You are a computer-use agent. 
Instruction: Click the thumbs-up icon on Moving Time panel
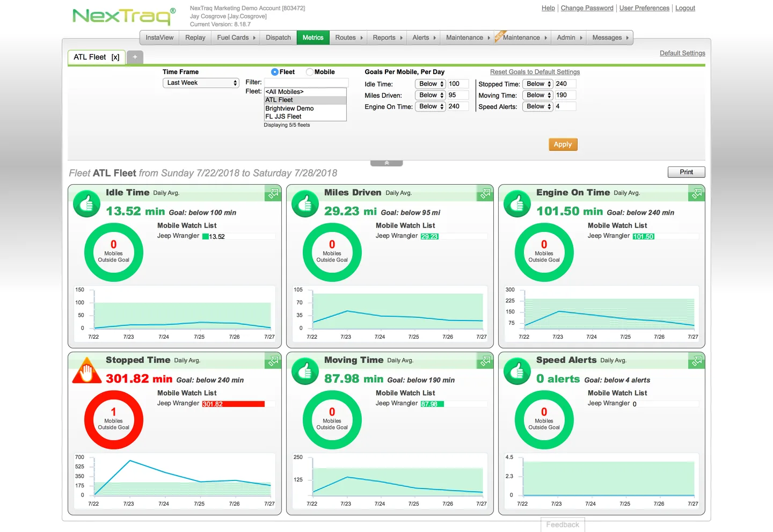click(x=304, y=370)
